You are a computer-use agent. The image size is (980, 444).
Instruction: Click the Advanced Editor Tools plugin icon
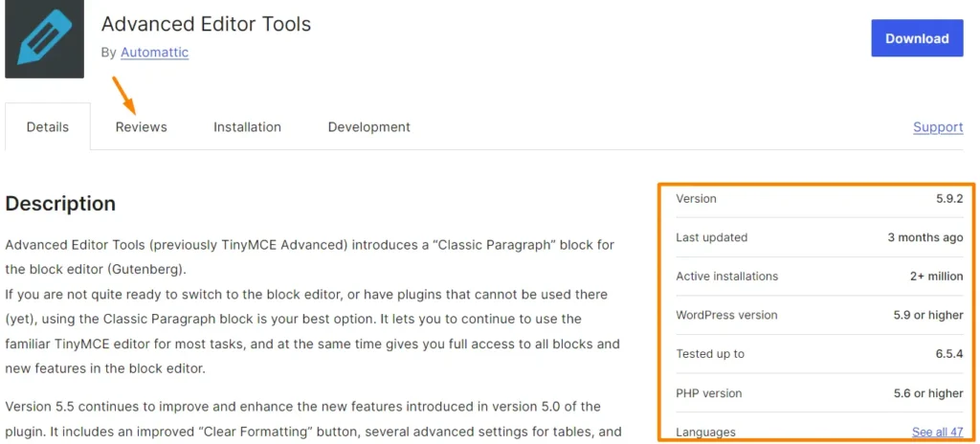[x=44, y=39]
